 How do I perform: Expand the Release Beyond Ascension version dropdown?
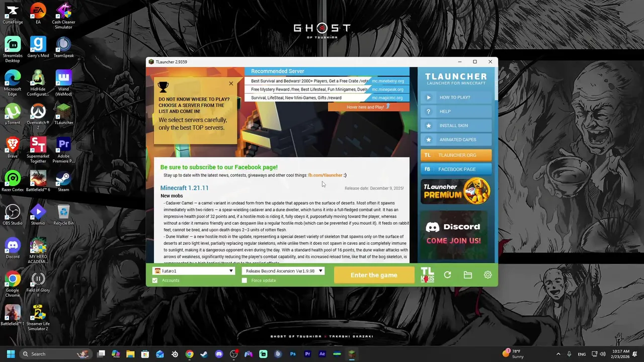tap(283, 271)
